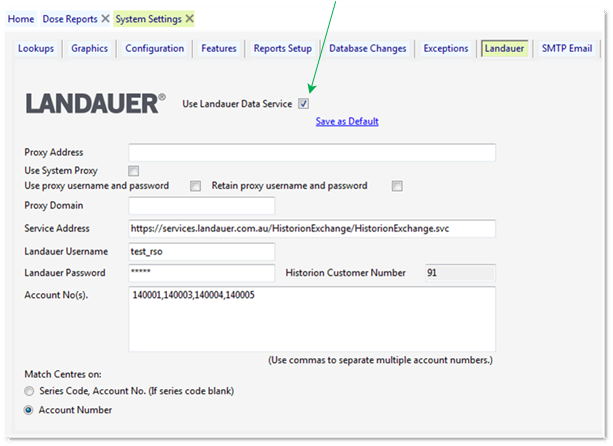Image resolution: width=613 pixels, height=446 pixels.
Task: Open the Reports Setup tab
Action: click(x=283, y=48)
